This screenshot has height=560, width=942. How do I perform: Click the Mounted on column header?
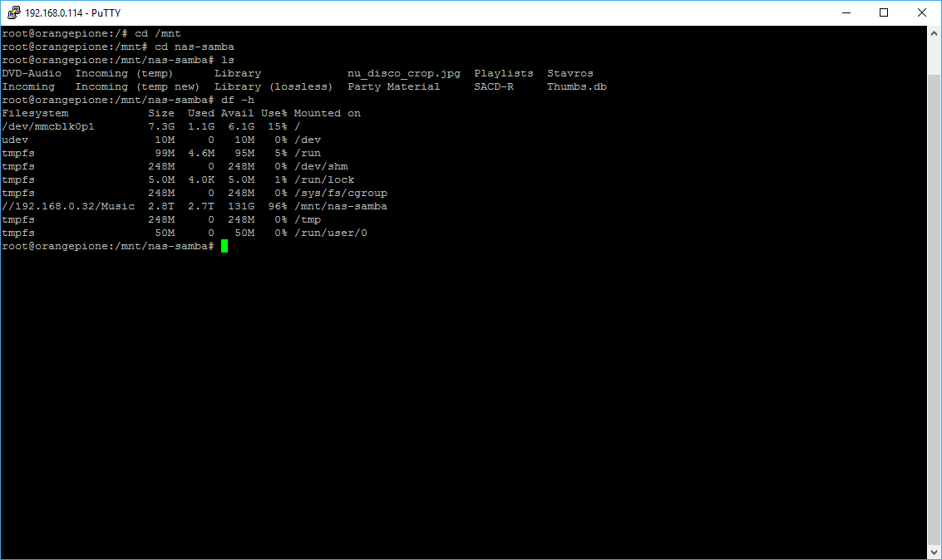tap(327, 113)
